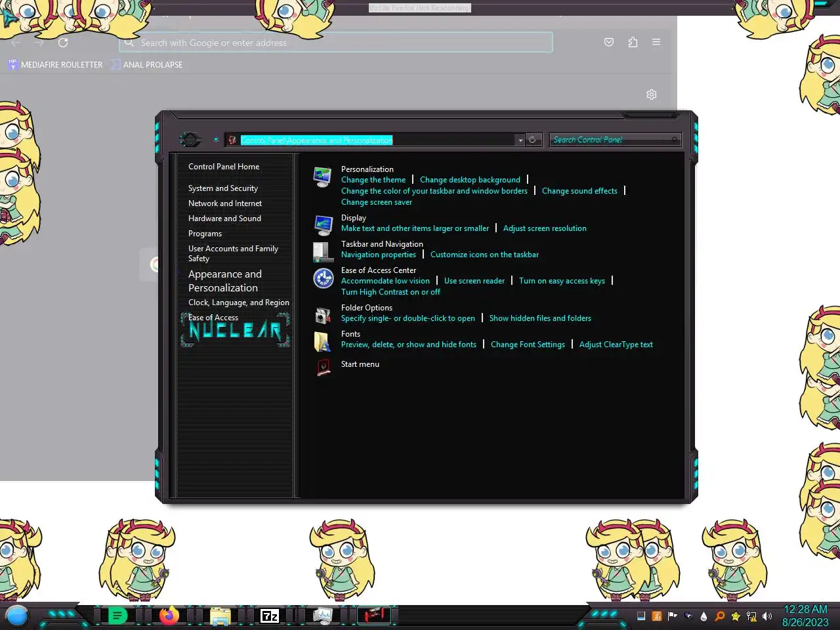Open 7-Zip from the taskbar
Image resolution: width=840 pixels, height=630 pixels.
click(x=270, y=616)
